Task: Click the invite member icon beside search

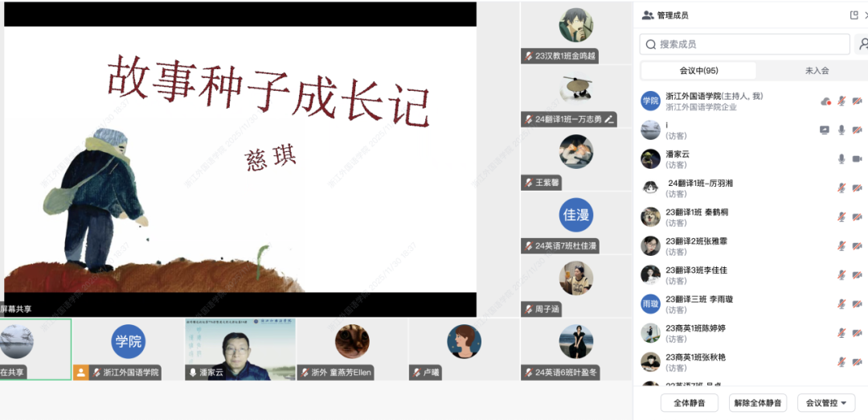Action: 863,44
